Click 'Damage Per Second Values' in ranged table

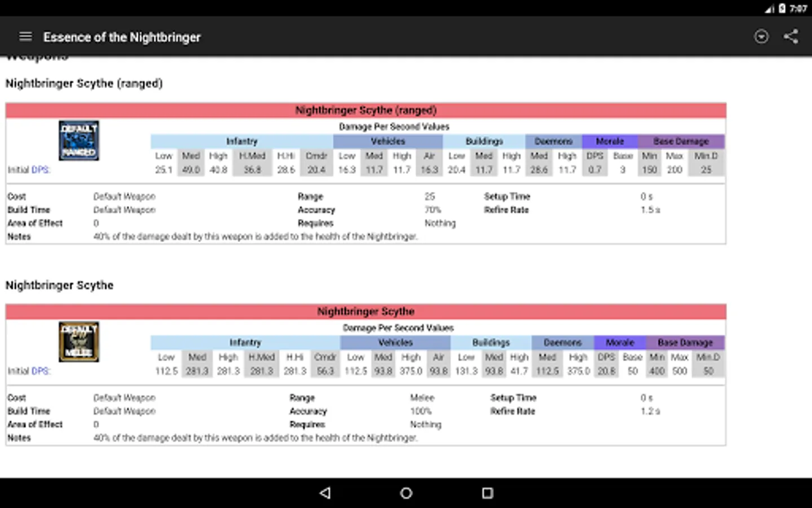[394, 127]
